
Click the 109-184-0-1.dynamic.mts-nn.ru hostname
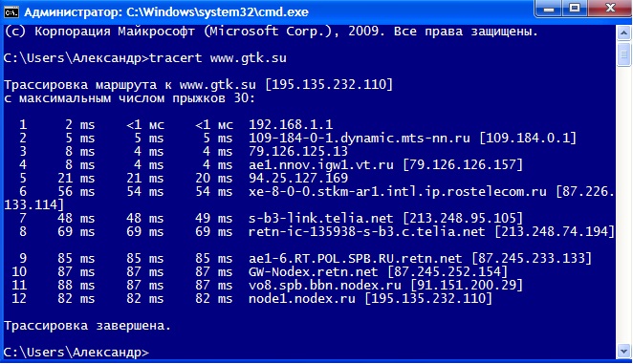pyautogui.click(x=360, y=138)
